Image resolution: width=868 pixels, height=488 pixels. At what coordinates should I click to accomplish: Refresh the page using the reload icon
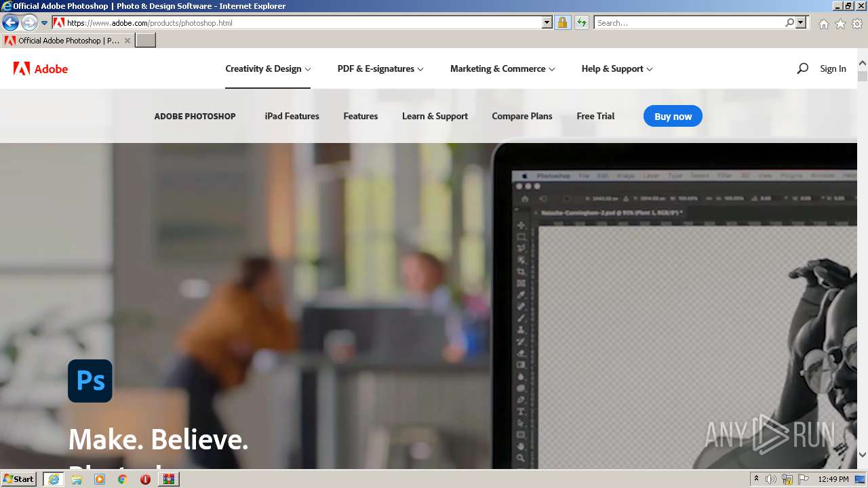click(581, 22)
